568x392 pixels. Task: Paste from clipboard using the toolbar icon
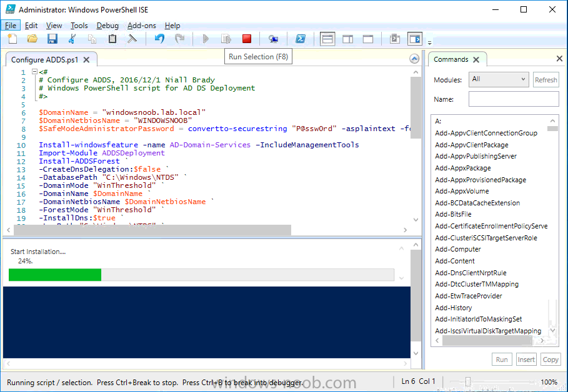(x=112, y=39)
